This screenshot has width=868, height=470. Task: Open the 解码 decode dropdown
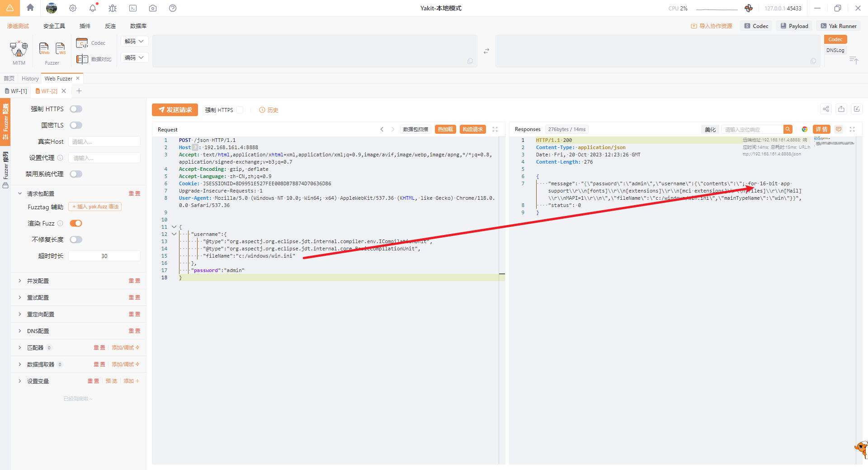click(134, 41)
